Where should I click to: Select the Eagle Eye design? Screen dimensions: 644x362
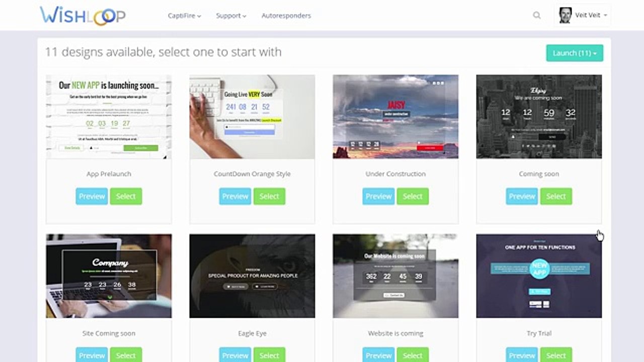tap(269, 355)
